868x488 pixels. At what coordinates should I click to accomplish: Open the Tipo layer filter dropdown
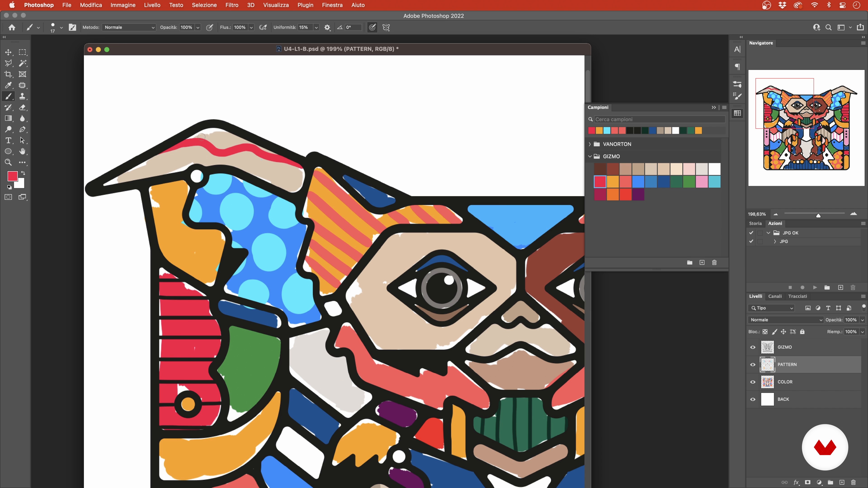pos(772,308)
